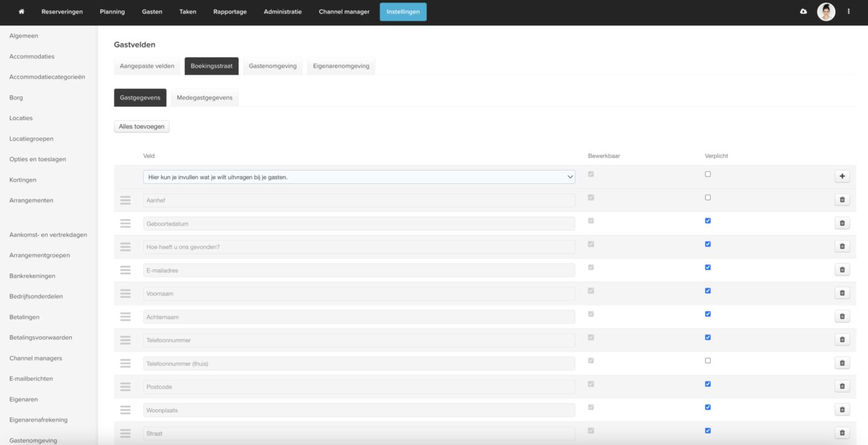Screen dimensions: 868x445
Task: Open the Channel manager menu
Action: (344, 11)
